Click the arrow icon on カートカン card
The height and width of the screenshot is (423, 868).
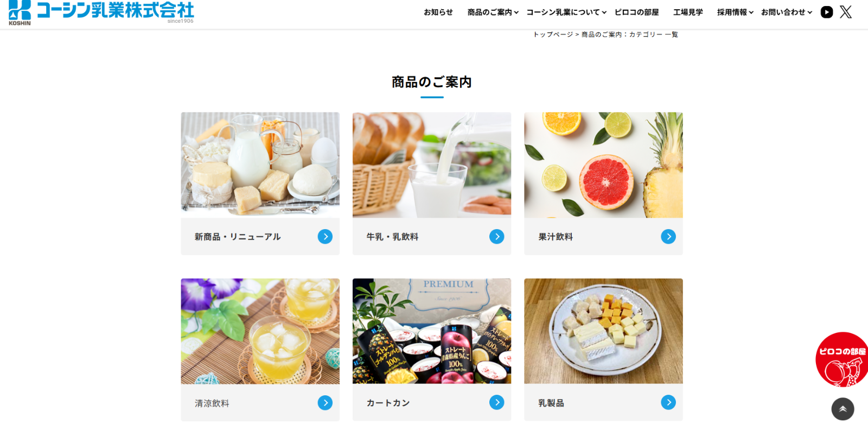496,402
